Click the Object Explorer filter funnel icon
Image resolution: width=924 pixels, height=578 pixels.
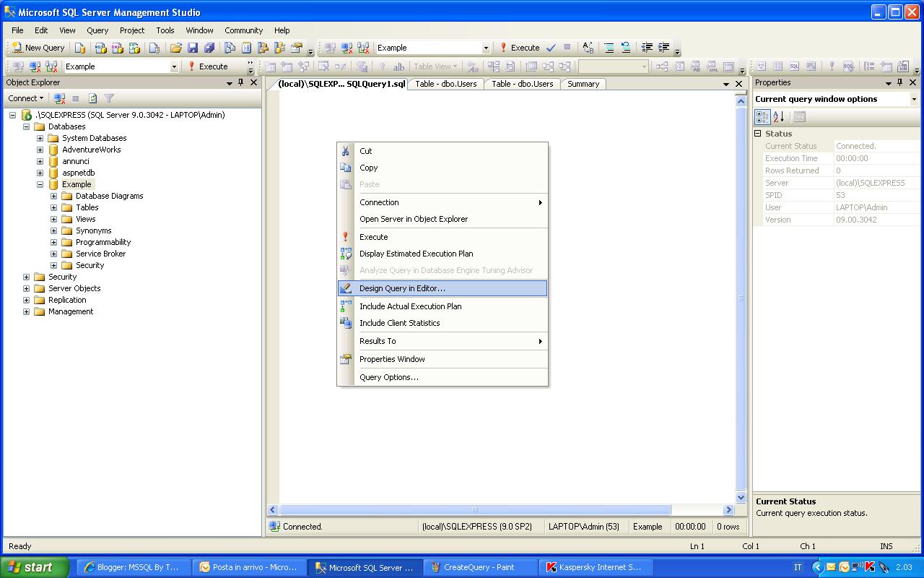(x=109, y=98)
